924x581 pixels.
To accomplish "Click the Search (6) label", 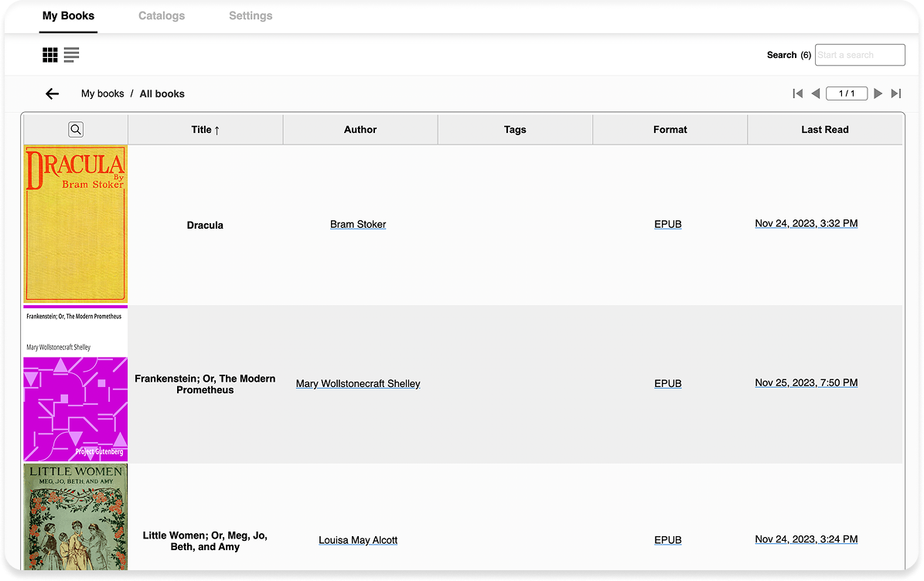I will tap(789, 55).
